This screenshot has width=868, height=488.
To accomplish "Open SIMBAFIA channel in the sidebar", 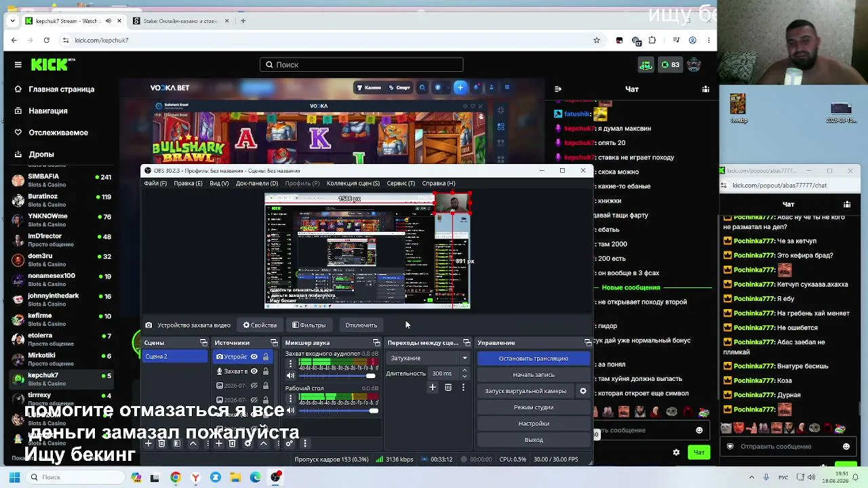I will point(61,180).
